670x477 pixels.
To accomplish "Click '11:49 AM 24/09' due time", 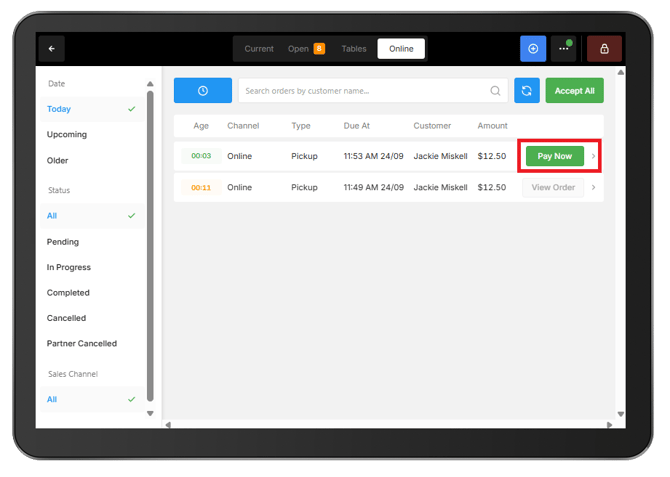I will pyautogui.click(x=373, y=187).
